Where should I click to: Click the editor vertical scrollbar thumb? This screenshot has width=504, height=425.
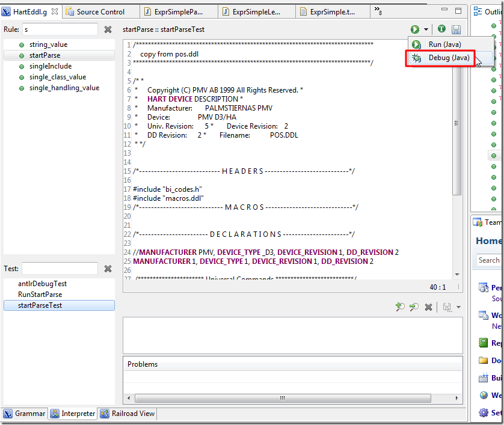coord(456,123)
